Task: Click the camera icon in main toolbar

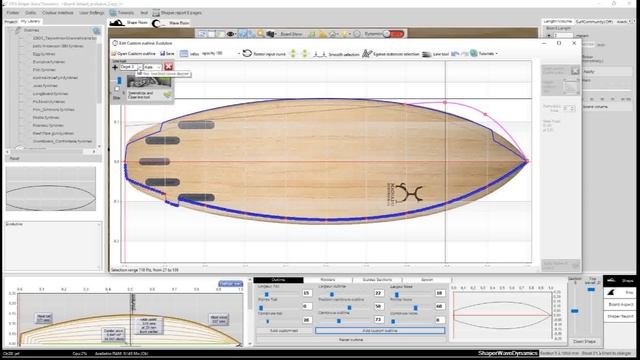Action: (270, 34)
